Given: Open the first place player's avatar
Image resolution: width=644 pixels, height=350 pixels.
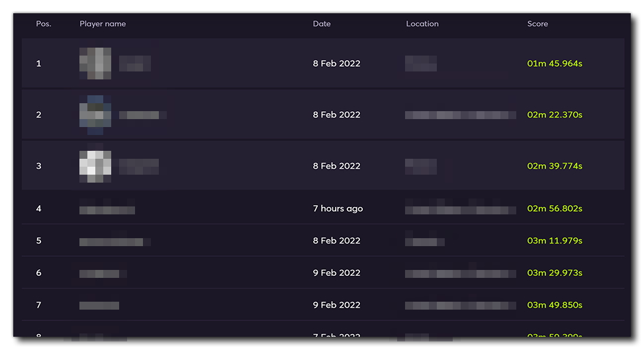Looking at the screenshot, I should [x=95, y=64].
